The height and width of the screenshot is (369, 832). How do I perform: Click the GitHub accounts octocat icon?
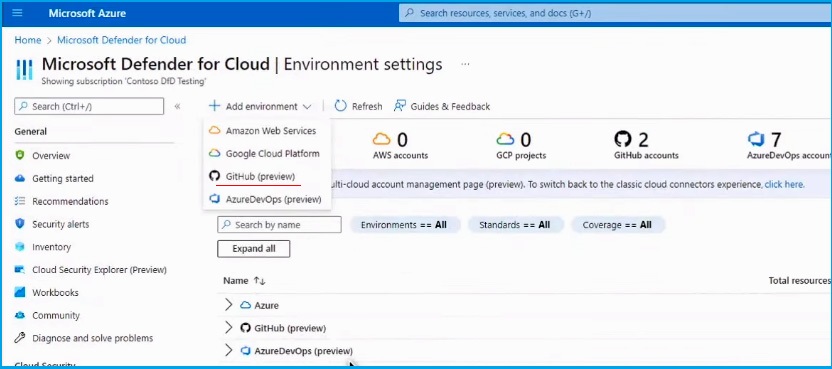623,140
